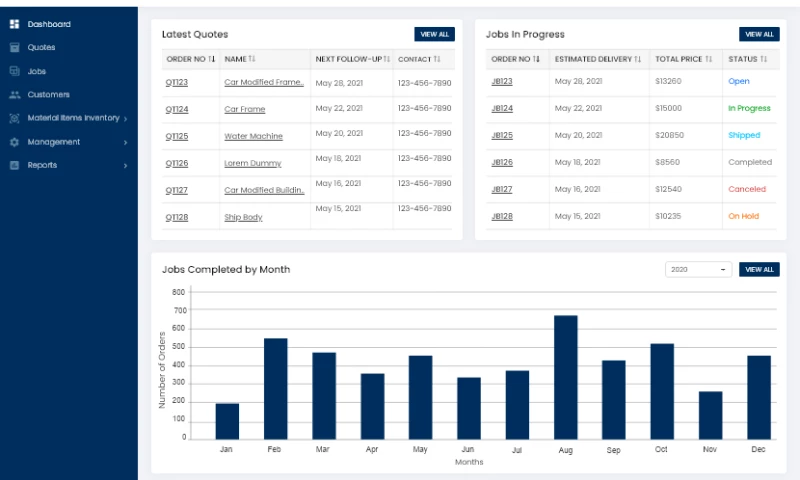Go to the Quotes menu item
Image resolution: width=800 pixels, height=480 pixels.
pos(42,47)
